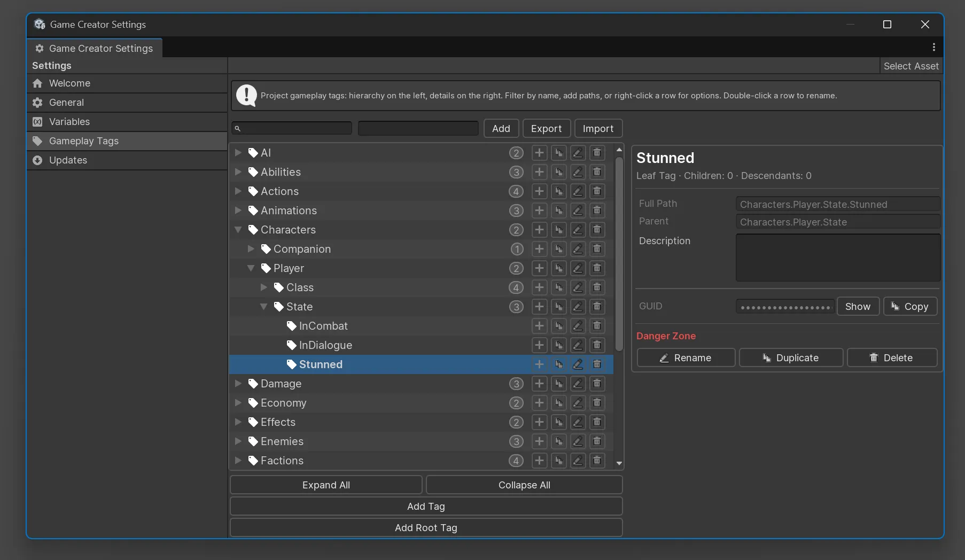Viewport: 965px width, 560px height.
Task: Click the Add Root Tag button
Action: [x=426, y=528]
